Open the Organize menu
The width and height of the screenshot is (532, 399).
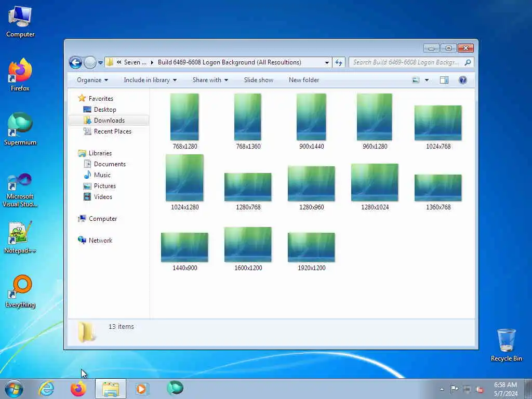click(92, 80)
